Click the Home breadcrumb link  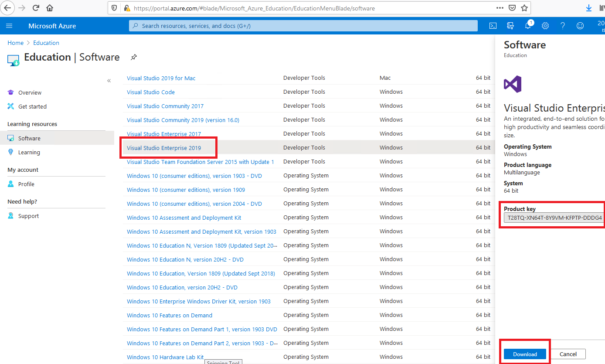pyautogui.click(x=15, y=43)
